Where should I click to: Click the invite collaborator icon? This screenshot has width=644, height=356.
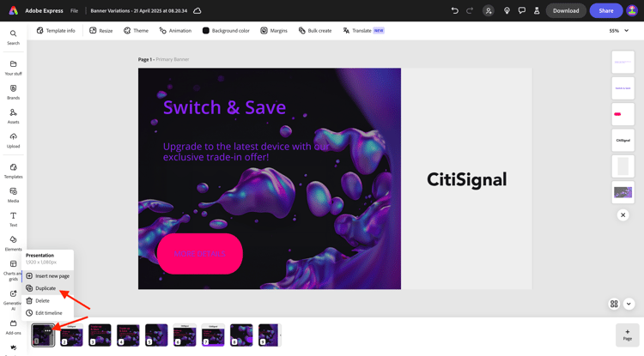pyautogui.click(x=489, y=10)
